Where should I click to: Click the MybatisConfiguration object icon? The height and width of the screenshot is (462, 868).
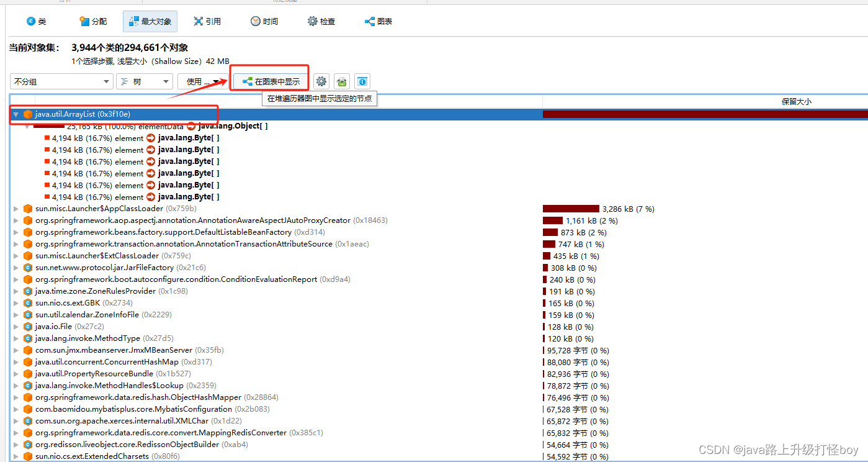28,409
